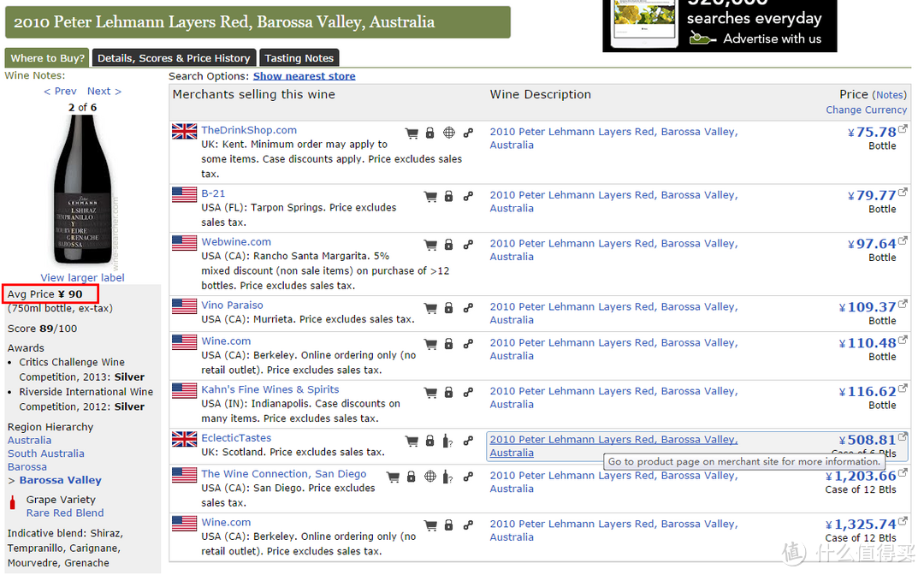The image size is (924, 575).
Task: Click the cart icon for Vino Paraiso
Action: 430,308
